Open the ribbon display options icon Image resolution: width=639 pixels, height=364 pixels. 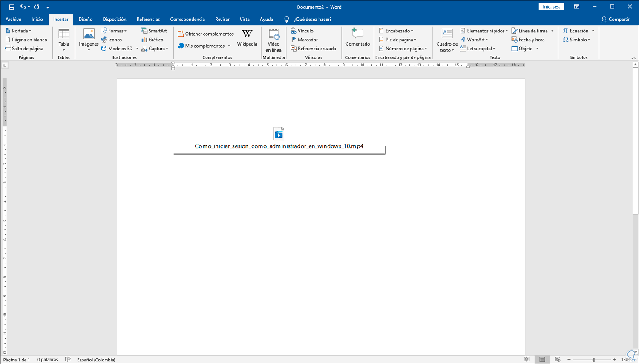576,7
